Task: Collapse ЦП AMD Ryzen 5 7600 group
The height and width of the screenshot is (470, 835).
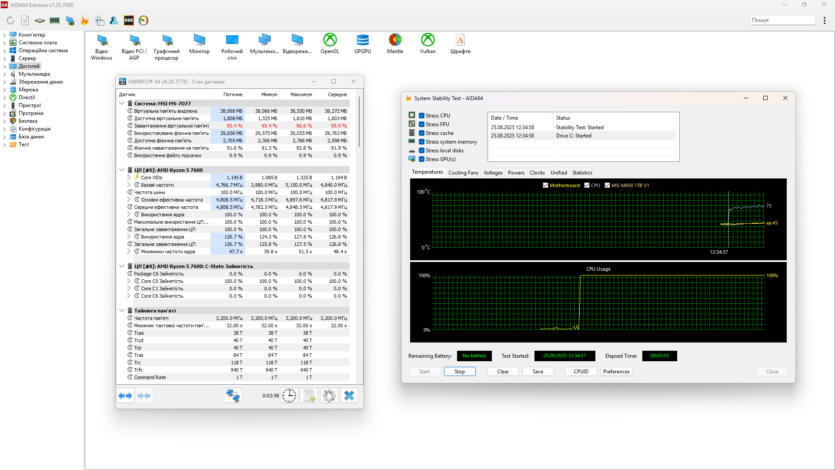Action: click(122, 170)
